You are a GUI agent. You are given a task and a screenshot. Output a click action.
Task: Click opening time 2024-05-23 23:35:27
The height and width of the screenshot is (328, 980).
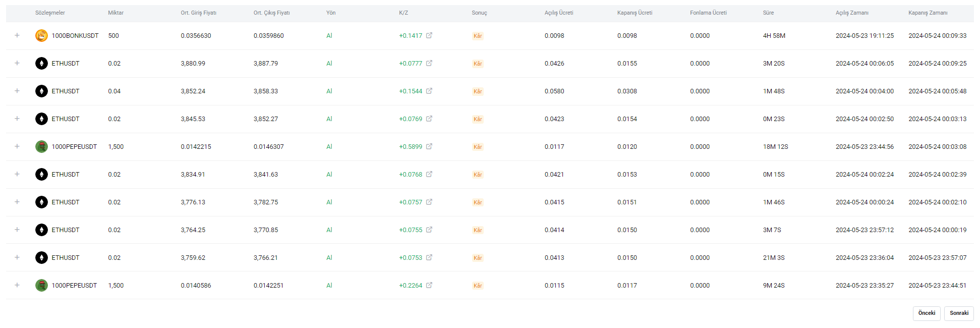[x=864, y=286]
